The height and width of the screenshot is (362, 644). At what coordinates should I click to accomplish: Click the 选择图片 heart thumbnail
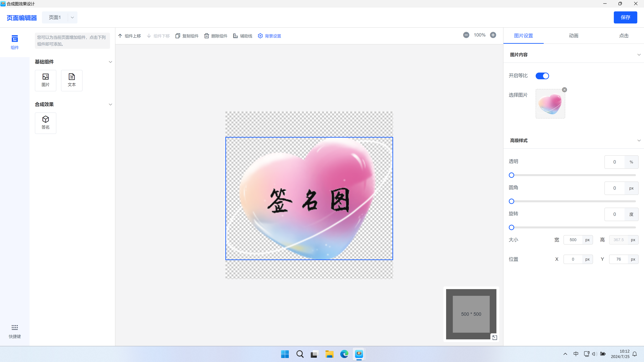tap(550, 104)
